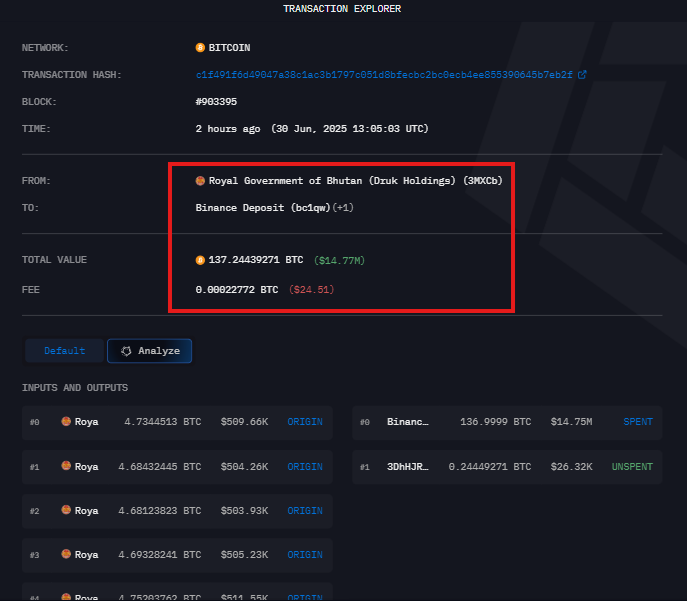Click the fee amount 0.00022772 BTC
This screenshot has width=687, height=601.
[237, 290]
